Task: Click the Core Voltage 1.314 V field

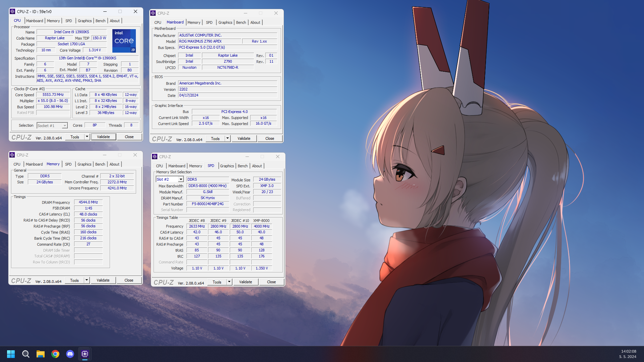Action: click(95, 50)
